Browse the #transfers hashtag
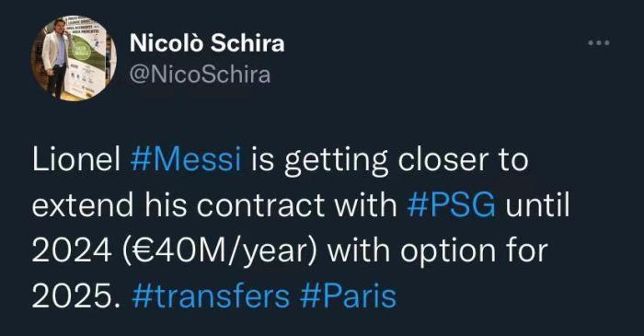The width and height of the screenshot is (644, 336). [211, 295]
